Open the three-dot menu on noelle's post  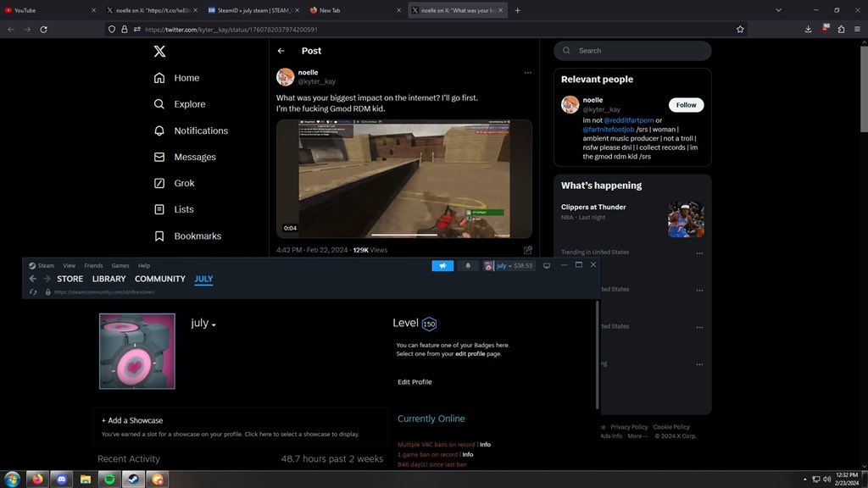[x=527, y=73]
